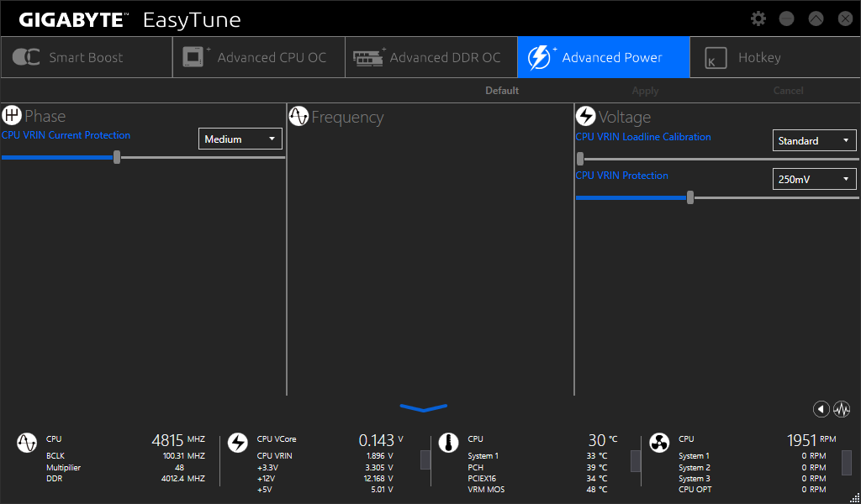
Task: Open the Hotkey tab
Action: point(775,57)
